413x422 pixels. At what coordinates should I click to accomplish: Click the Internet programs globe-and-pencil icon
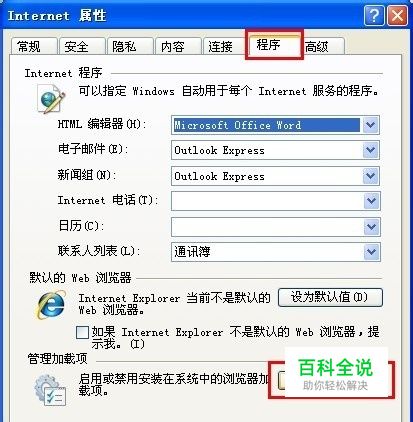tap(51, 98)
